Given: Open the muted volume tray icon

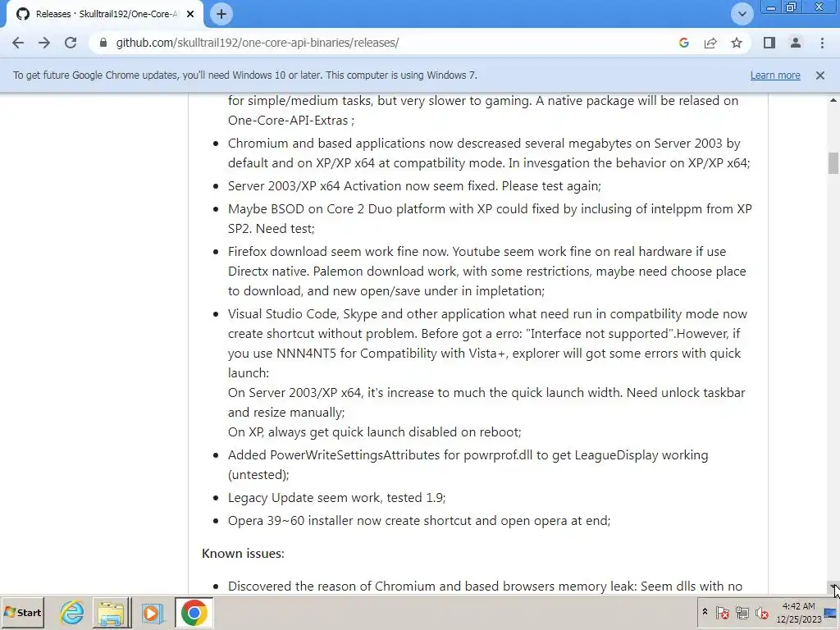Looking at the screenshot, I should click(762, 612).
